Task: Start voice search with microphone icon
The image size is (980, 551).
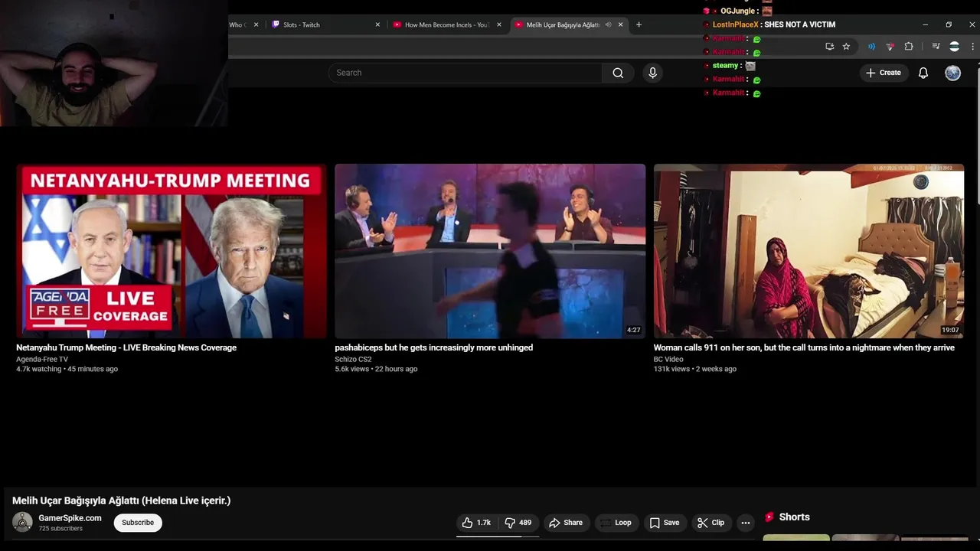Action: [652, 73]
